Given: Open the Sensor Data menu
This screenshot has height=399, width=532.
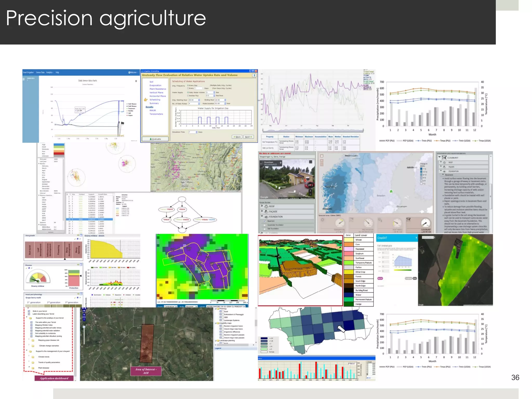Looking at the screenshot, I should (x=40, y=72).
